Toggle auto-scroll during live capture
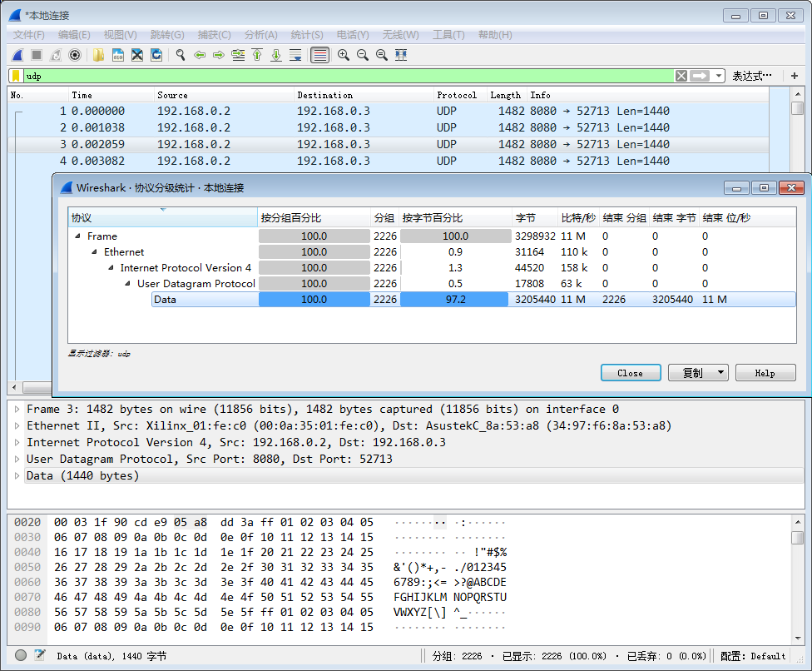The height and width of the screenshot is (671, 812). [295, 55]
